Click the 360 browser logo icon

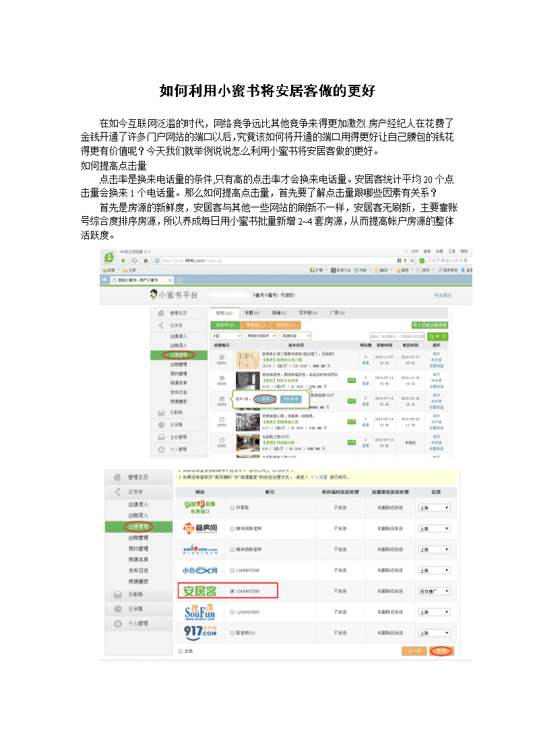click(110, 258)
